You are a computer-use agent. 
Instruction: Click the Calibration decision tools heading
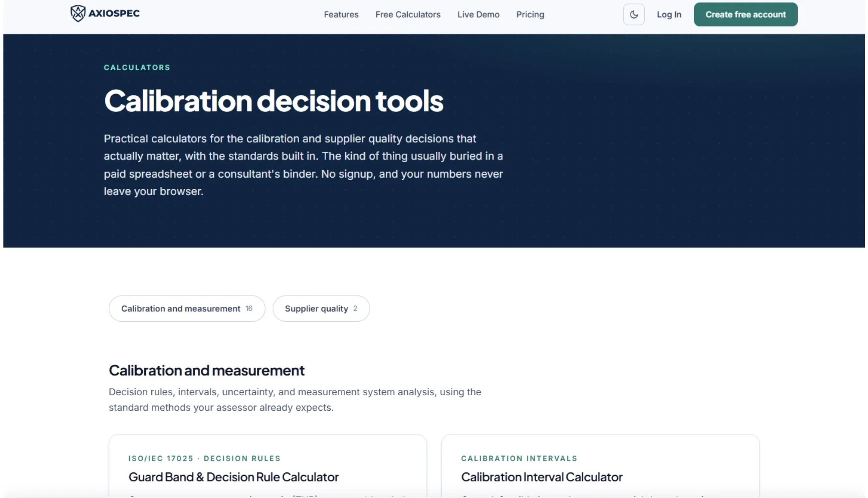[x=274, y=101]
